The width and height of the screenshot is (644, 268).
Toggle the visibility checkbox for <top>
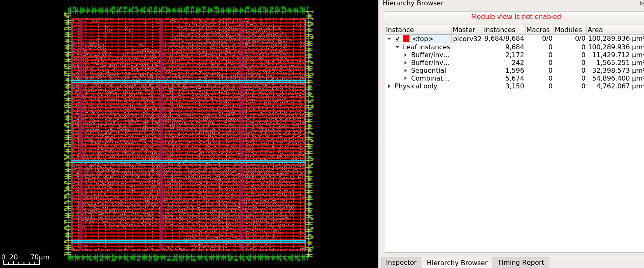tap(398, 38)
